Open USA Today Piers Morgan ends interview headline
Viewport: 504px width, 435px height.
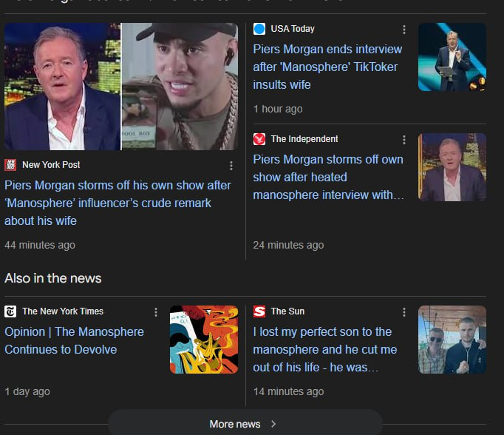tap(327, 67)
